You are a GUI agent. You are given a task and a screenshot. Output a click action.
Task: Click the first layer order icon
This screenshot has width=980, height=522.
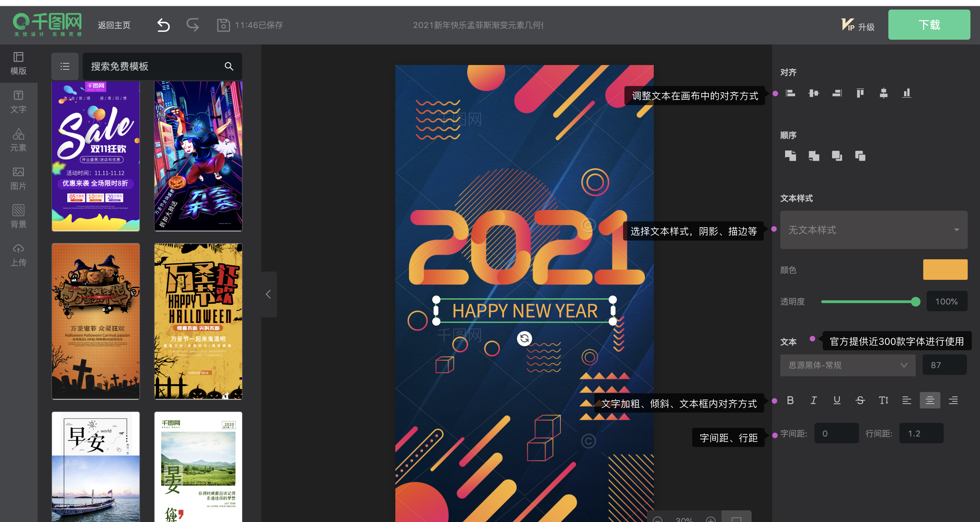[791, 156]
